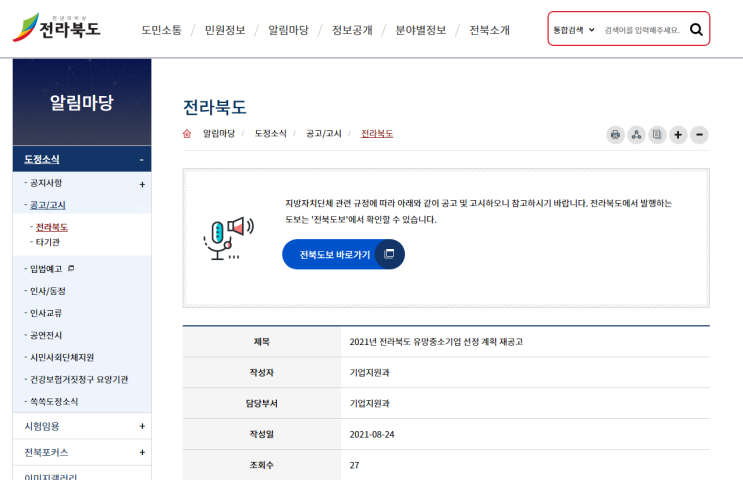Open 도민소통 menu
This screenshot has height=480, width=743.
click(x=161, y=30)
